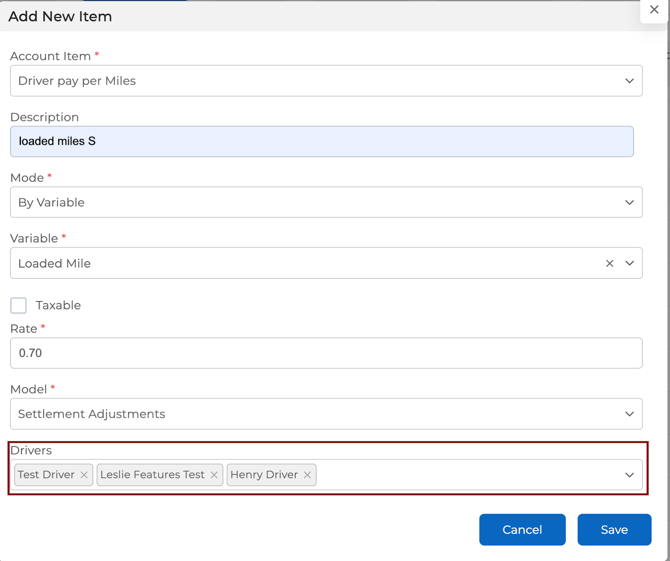The image size is (670, 561).
Task: Expand the Mode dropdown showing By Variable
Action: point(326,202)
